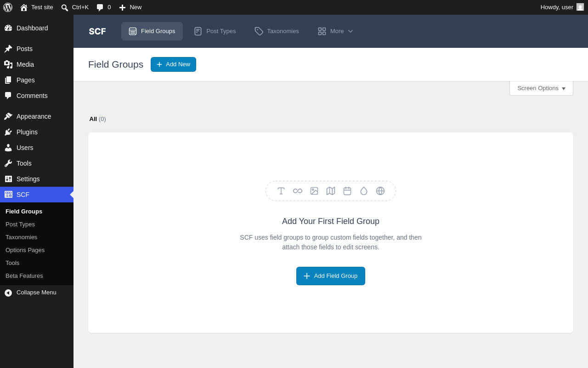Open the Ctrl+K search magnifier

tap(65, 7)
